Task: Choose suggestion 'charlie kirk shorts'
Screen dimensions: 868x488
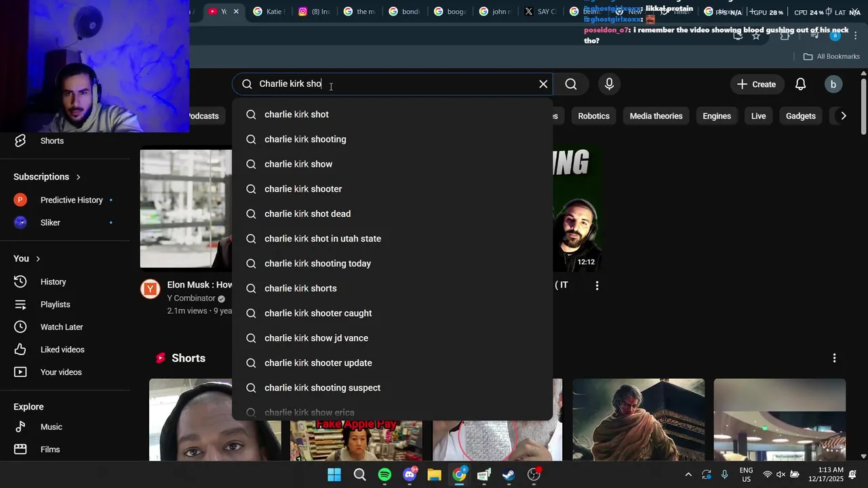Action: tap(393, 289)
